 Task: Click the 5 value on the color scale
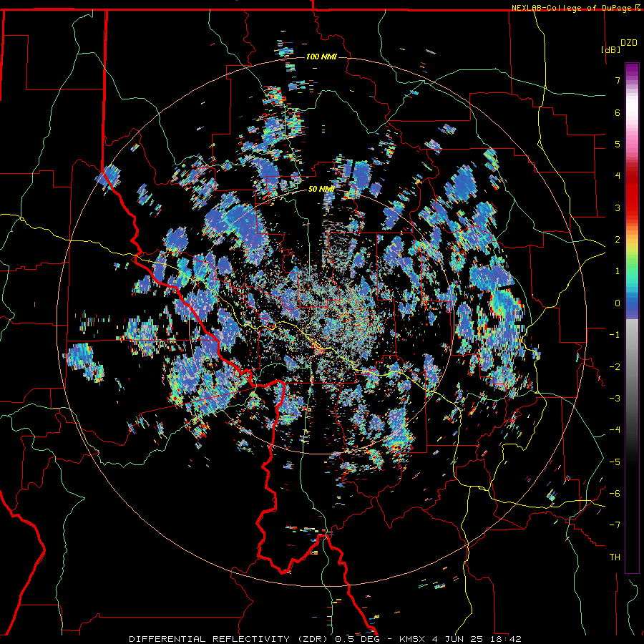618,144
